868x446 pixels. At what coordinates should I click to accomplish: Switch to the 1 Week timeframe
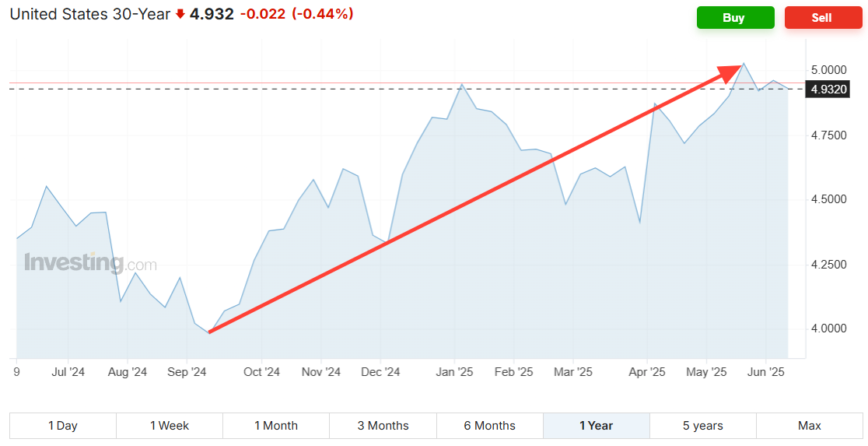pyautogui.click(x=170, y=426)
